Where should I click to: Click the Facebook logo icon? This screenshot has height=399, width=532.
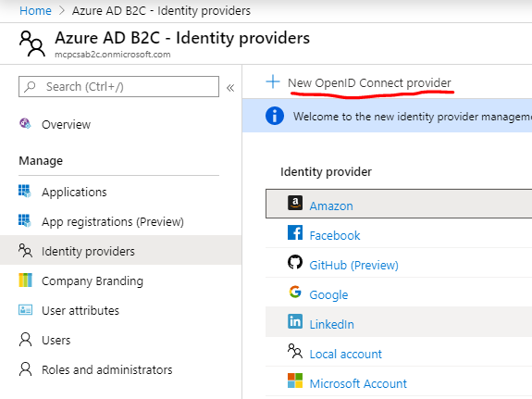tap(295, 232)
